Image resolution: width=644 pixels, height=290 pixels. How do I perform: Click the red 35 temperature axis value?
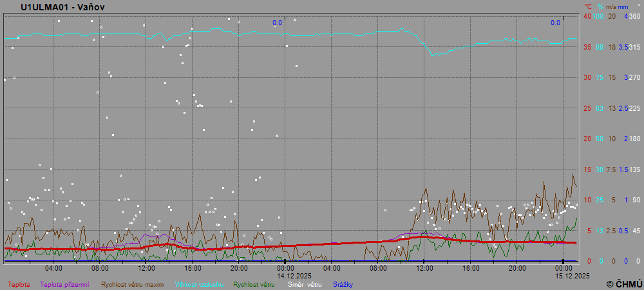tap(587, 47)
